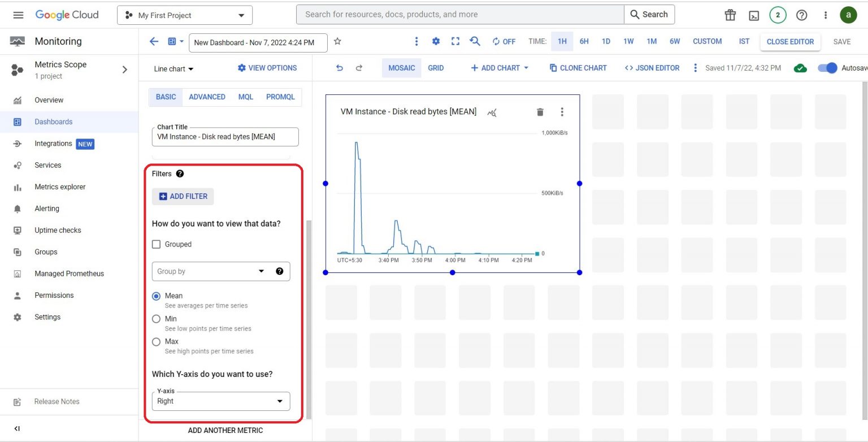Open the Group by dropdown
Image resolution: width=868 pixels, height=442 pixels.
click(x=220, y=271)
